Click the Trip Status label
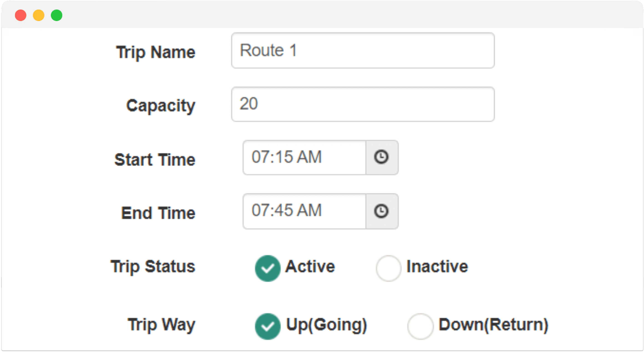The height and width of the screenshot is (352, 644). click(x=153, y=267)
